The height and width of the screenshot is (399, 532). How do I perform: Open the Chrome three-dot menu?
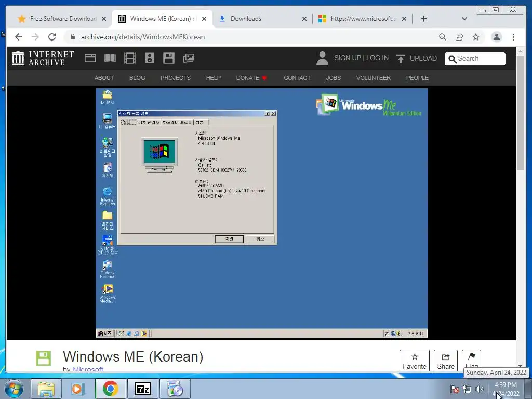(x=513, y=37)
